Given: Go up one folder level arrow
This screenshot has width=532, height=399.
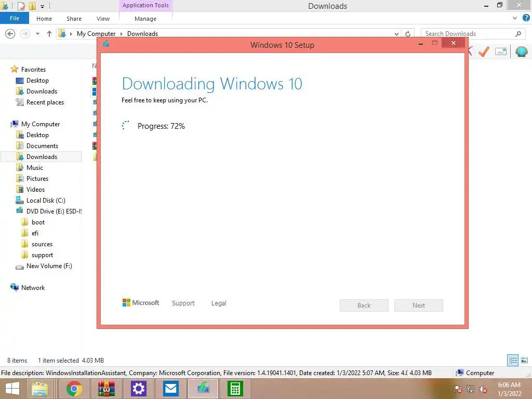Looking at the screenshot, I should point(49,34).
